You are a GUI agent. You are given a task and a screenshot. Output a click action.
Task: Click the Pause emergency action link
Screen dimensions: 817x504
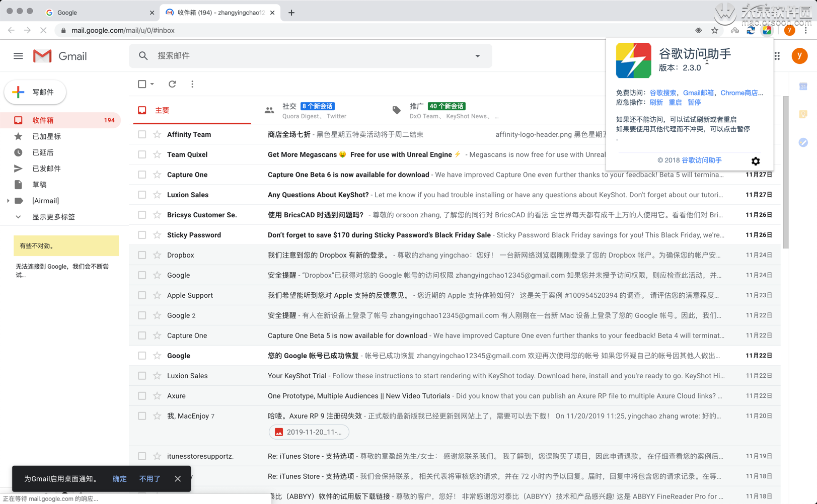[694, 102]
